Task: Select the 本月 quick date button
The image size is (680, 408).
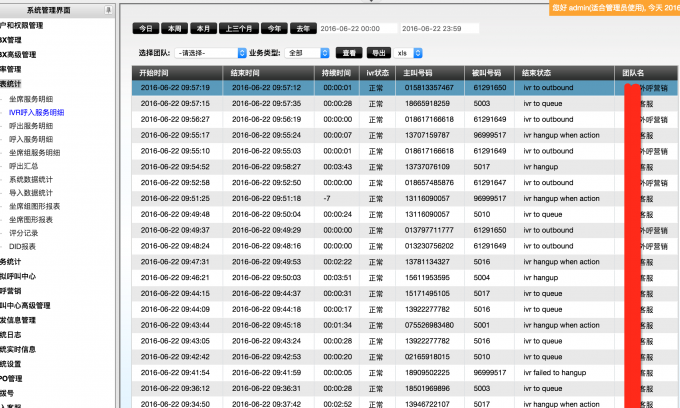Action: 204,29
